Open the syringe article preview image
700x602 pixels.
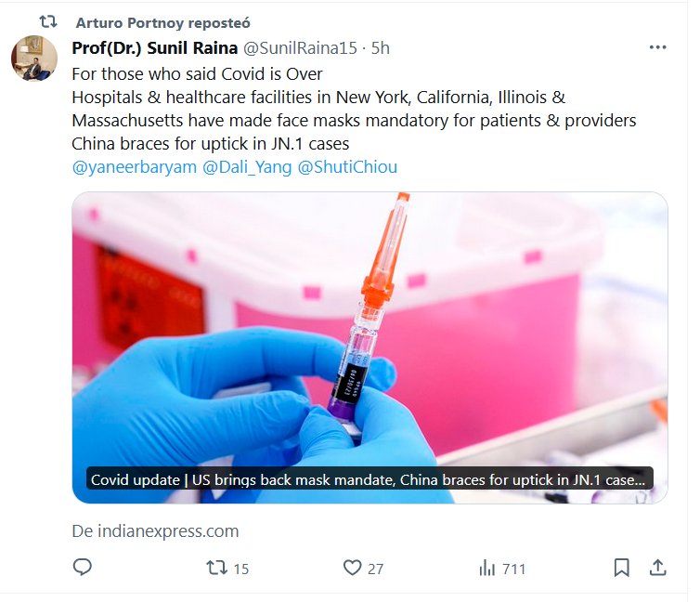coord(369,325)
